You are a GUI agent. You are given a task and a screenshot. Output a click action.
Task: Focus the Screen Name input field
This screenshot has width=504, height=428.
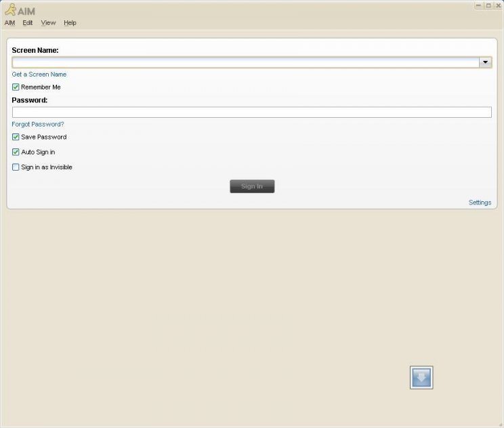click(246, 62)
